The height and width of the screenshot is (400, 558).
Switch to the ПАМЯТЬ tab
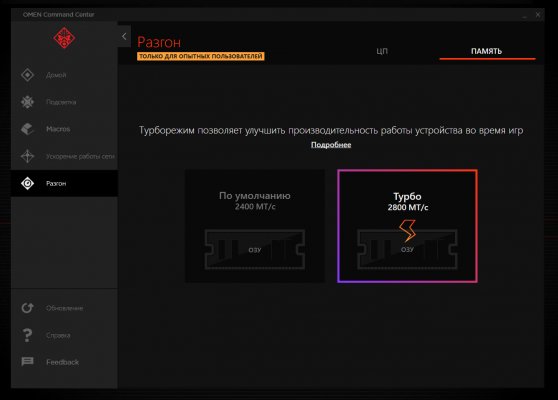pyautogui.click(x=486, y=51)
